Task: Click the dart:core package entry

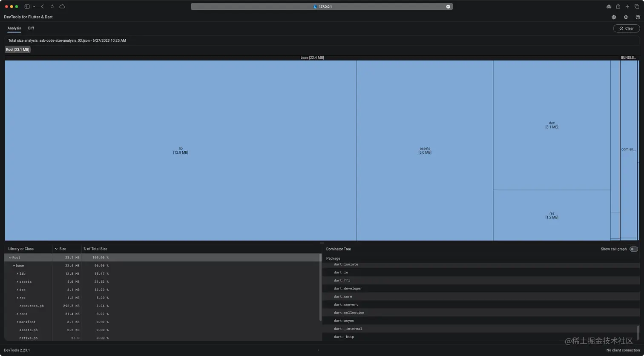Action: click(343, 297)
